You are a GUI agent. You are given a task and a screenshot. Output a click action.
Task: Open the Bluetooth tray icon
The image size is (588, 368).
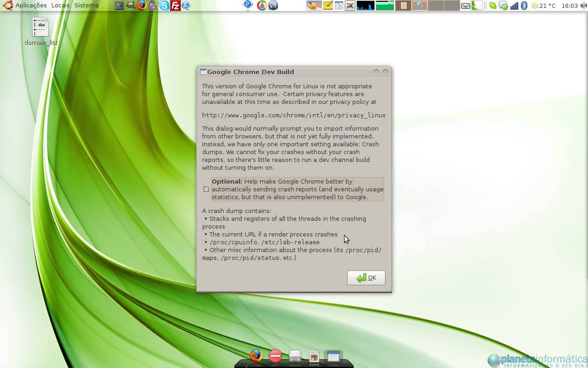pyautogui.click(x=524, y=6)
